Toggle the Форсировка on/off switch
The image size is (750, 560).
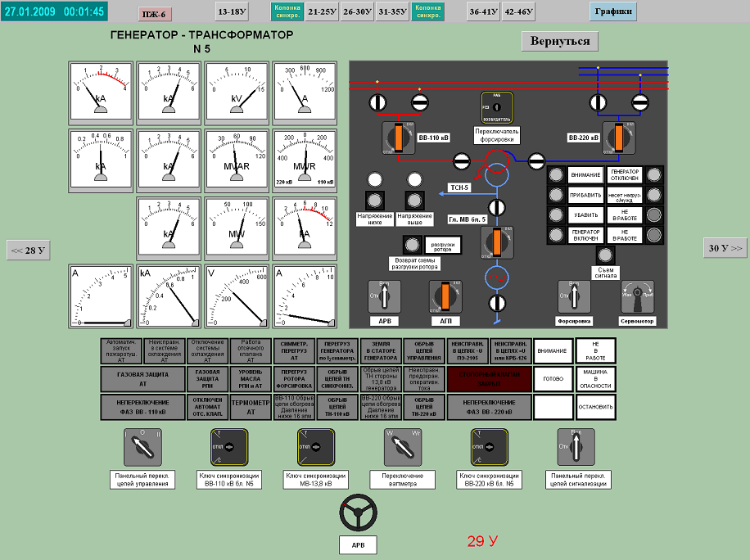(x=574, y=296)
